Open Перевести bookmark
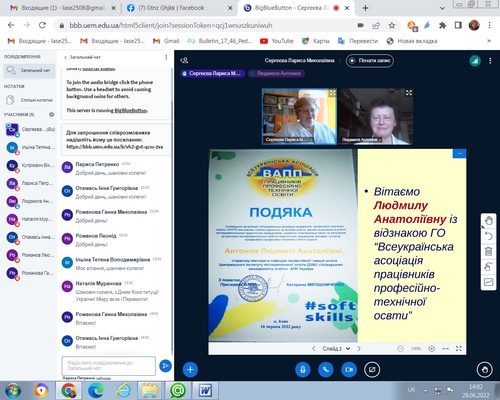The image size is (500, 400). point(358,41)
